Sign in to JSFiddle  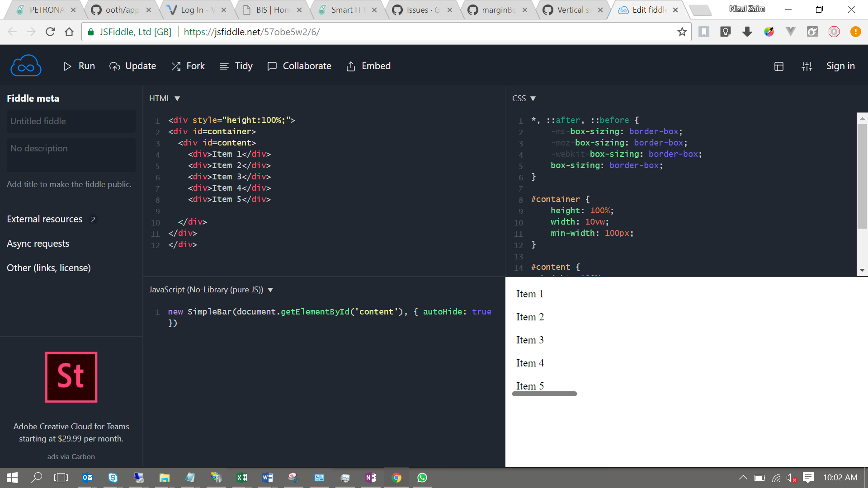pos(840,66)
